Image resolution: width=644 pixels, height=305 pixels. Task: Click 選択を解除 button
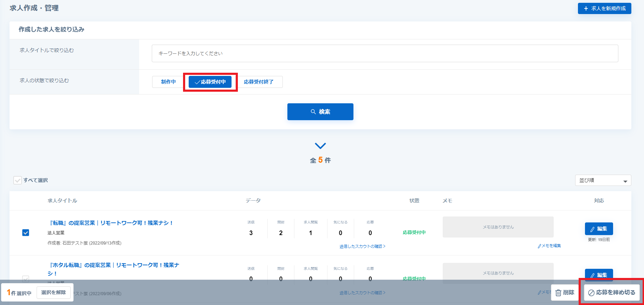click(x=53, y=292)
